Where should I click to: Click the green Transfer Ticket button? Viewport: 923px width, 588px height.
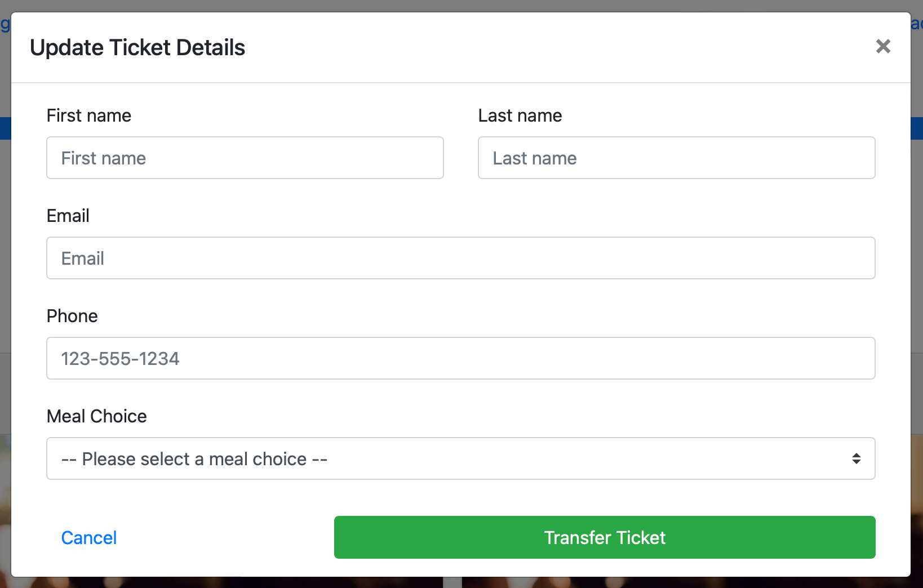click(604, 537)
